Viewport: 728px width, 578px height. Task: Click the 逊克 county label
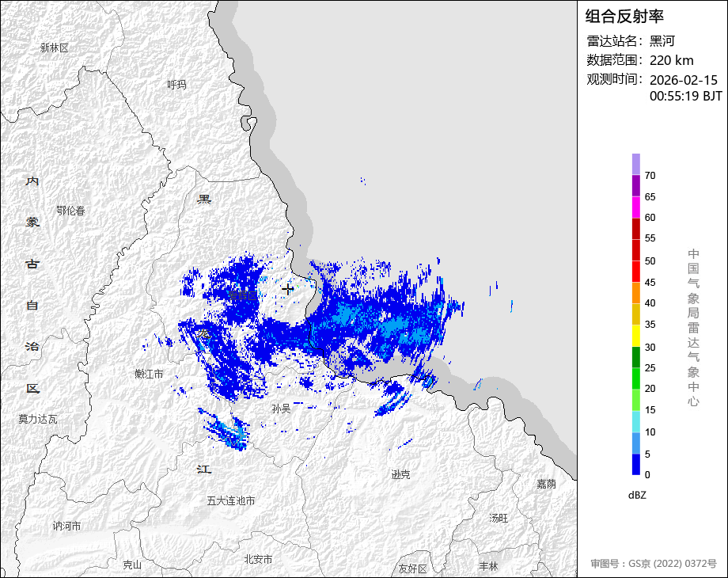coord(400,474)
